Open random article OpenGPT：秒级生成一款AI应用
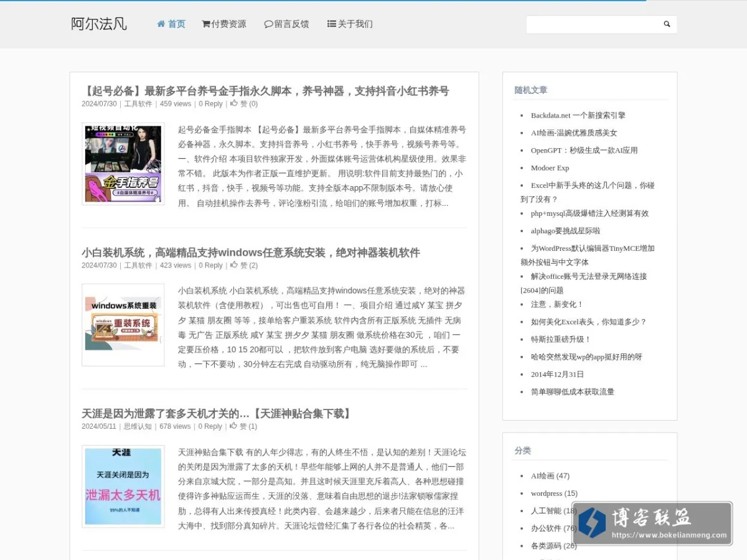The width and height of the screenshot is (747, 560). point(584,150)
